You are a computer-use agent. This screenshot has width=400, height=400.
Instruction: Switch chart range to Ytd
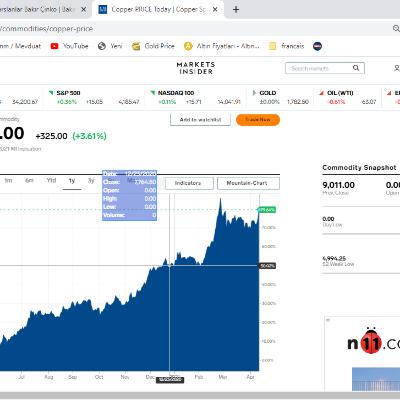click(x=51, y=181)
